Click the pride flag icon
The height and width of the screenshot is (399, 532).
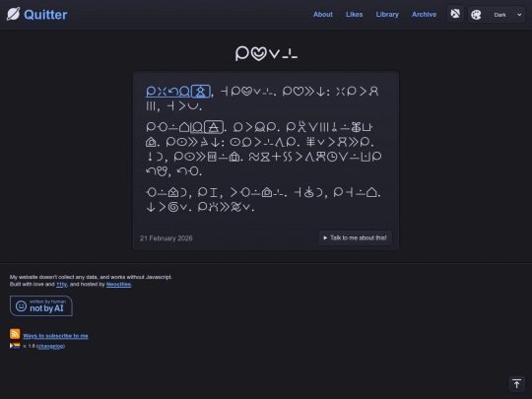pos(15,346)
